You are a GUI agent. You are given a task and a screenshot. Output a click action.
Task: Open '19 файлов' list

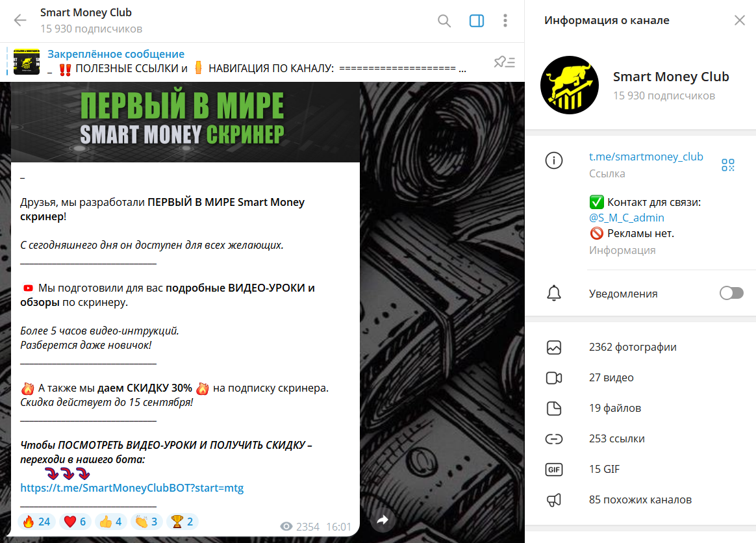[x=614, y=408]
